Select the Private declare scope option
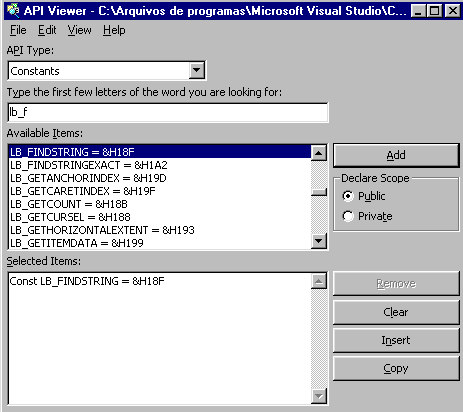 click(x=348, y=216)
